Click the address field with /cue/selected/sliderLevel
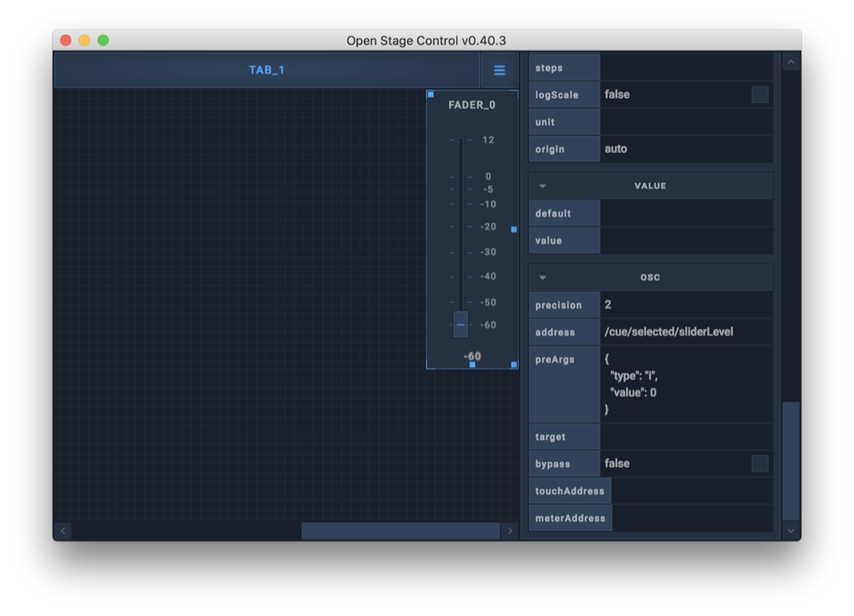Screen dimensions: 854x616 click(685, 332)
